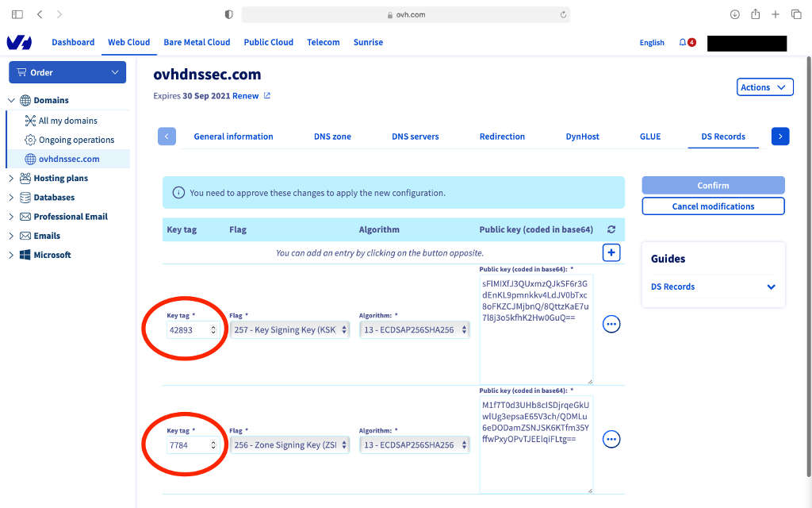Open the notifications bell

point(683,43)
